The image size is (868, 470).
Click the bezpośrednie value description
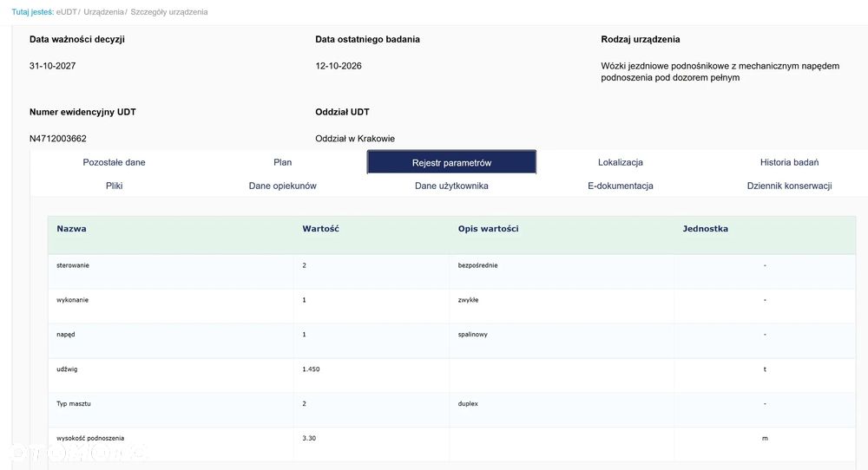click(x=477, y=265)
